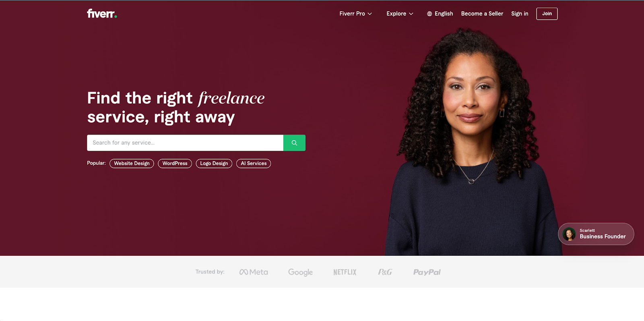
Task: Choose the WordPress popular tag
Action: pyautogui.click(x=175, y=164)
